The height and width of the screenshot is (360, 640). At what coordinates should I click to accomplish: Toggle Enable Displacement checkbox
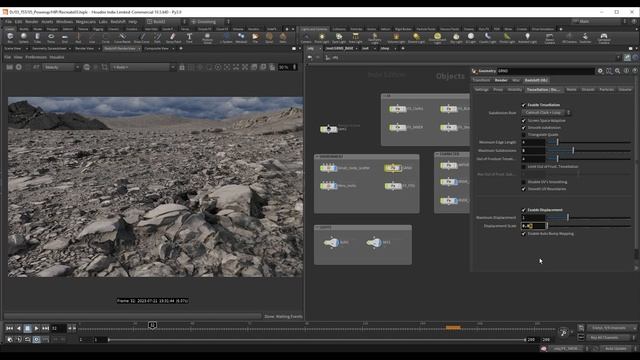(524, 210)
